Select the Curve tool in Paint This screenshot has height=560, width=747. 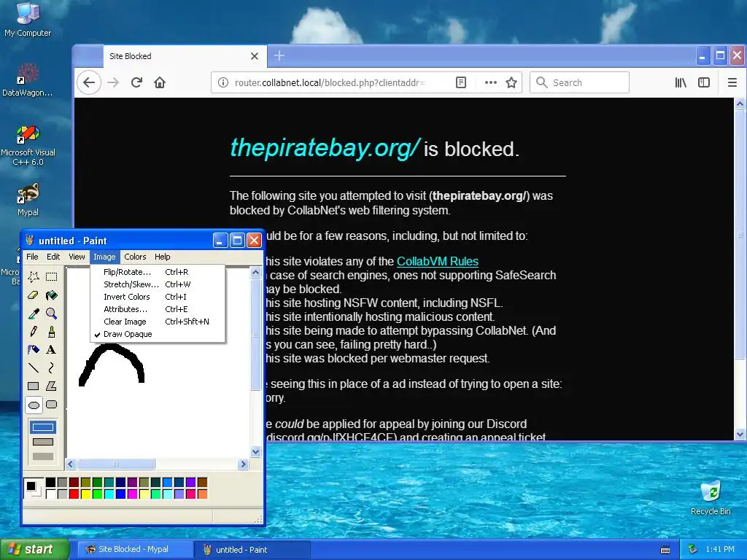(x=52, y=367)
